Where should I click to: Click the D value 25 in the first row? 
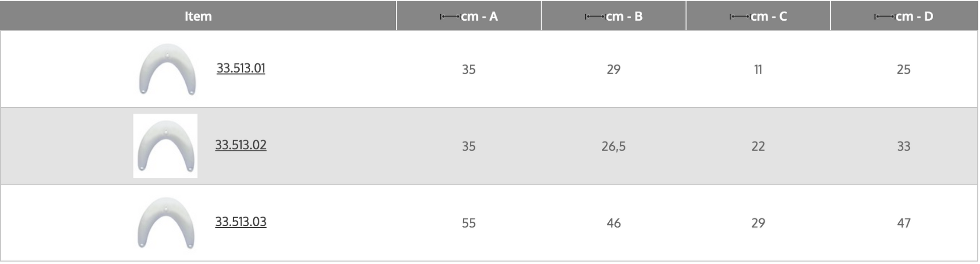(903, 70)
